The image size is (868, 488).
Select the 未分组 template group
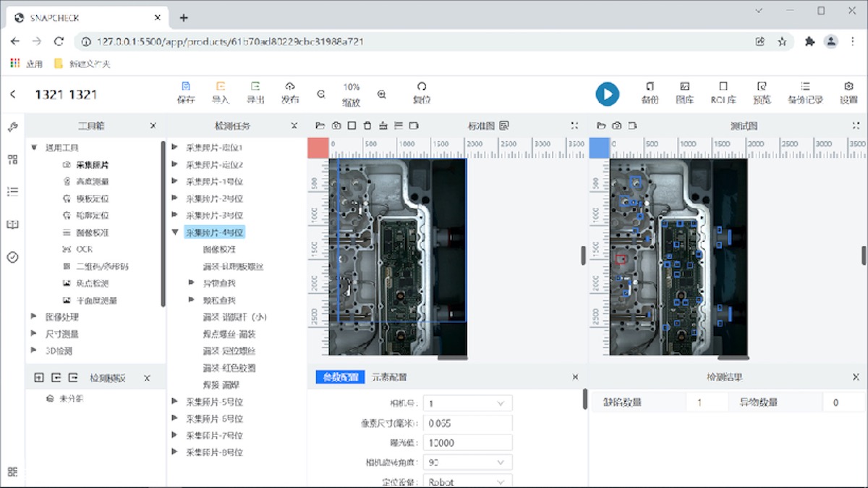coord(72,398)
